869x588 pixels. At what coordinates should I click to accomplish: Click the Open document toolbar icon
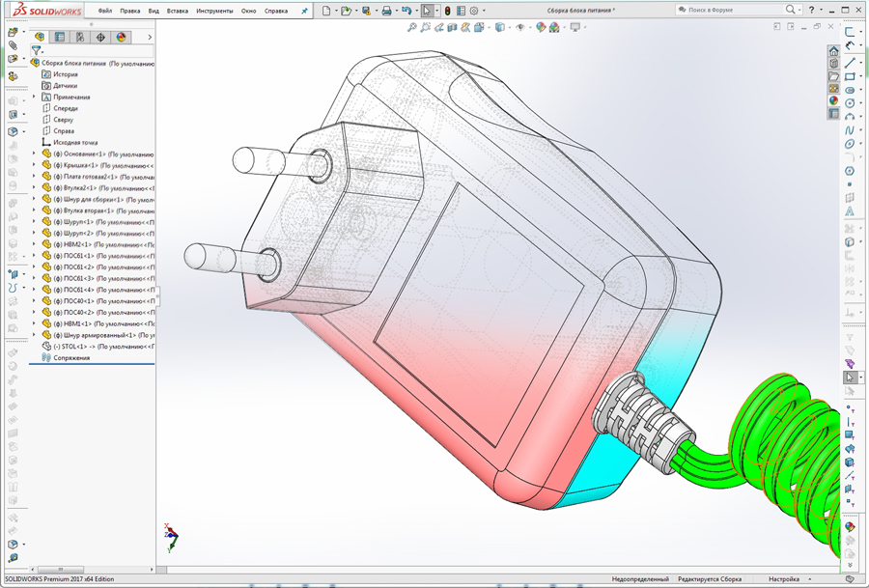pyautogui.click(x=346, y=11)
